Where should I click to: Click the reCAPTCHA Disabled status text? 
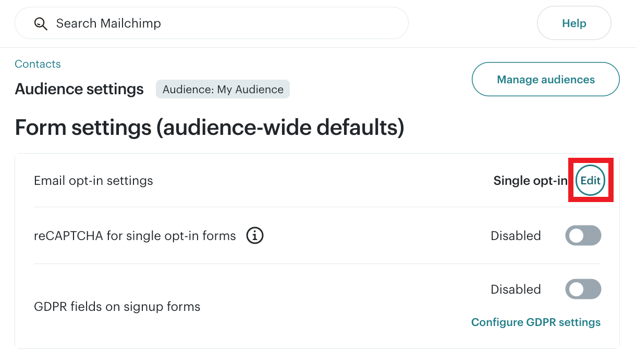(x=516, y=236)
